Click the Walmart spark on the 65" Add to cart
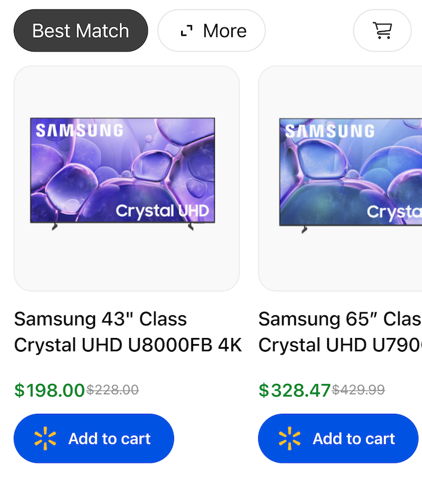Screen dimensions: 422x504 coord(290,439)
